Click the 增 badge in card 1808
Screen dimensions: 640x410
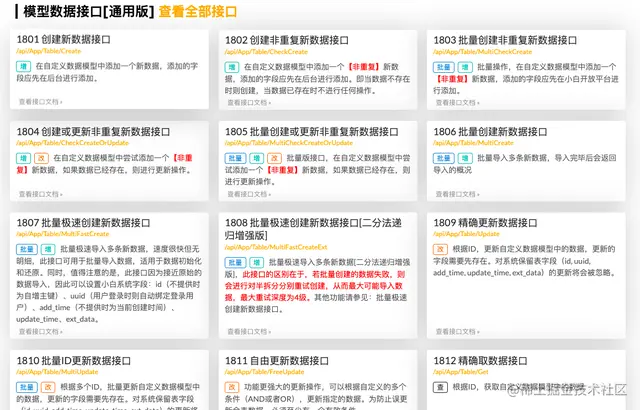257,263
